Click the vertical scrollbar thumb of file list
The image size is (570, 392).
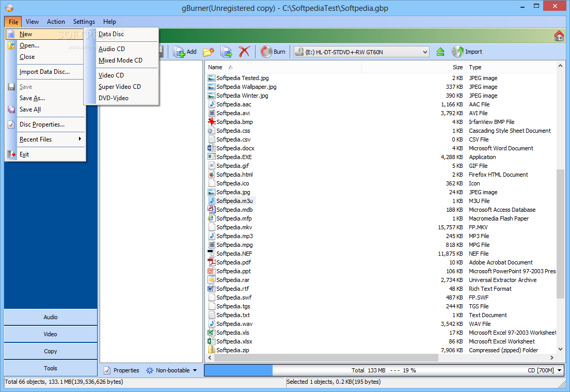pyautogui.click(x=560, y=234)
